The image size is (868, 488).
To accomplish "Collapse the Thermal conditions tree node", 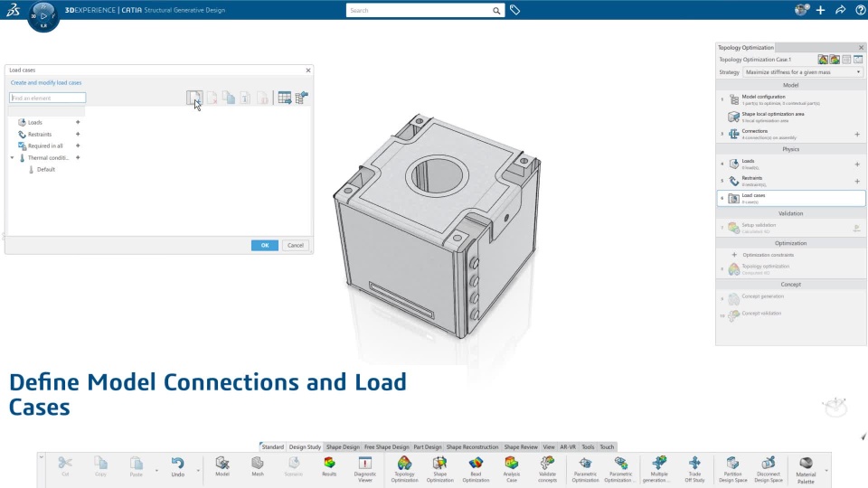I will (x=12, y=157).
